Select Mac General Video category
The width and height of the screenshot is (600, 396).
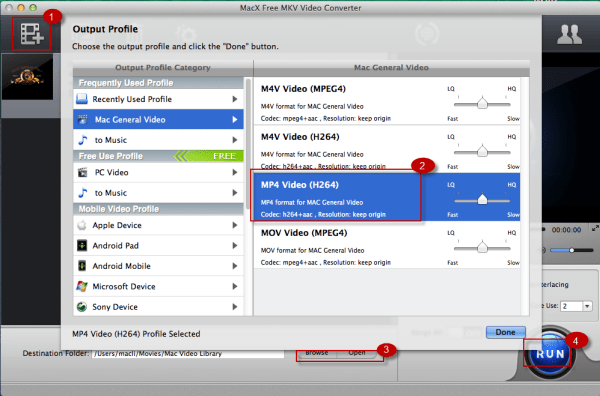point(158,119)
